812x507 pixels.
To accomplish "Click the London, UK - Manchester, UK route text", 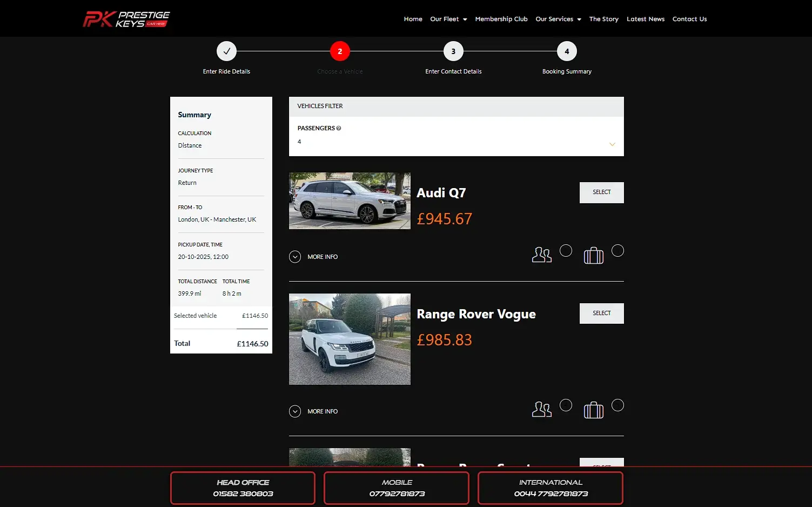I will (x=217, y=219).
